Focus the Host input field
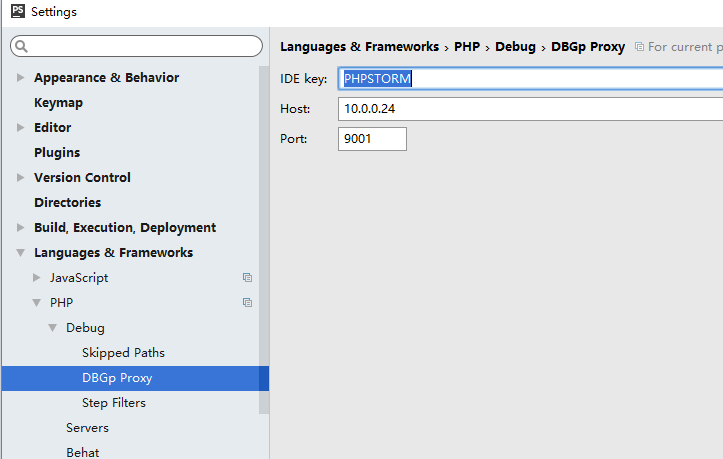Viewport: 723px width, 459px height. pos(530,109)
